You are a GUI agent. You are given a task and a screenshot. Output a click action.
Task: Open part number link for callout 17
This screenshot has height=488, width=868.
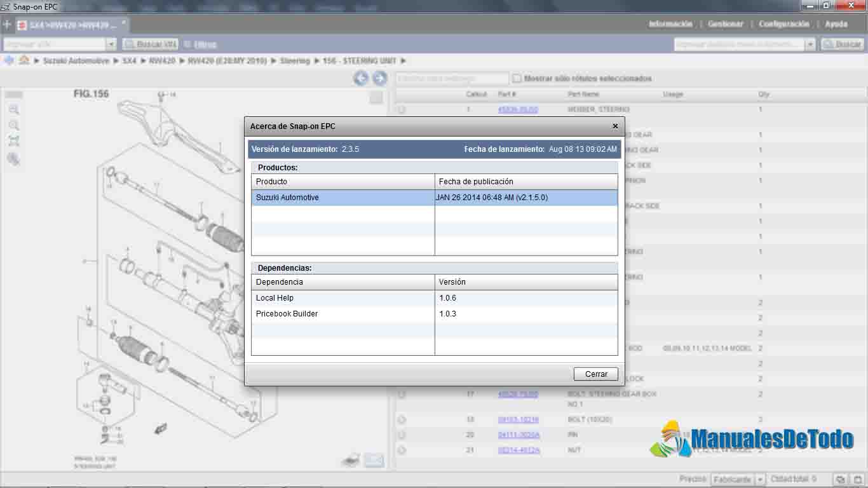coord(518,395)
